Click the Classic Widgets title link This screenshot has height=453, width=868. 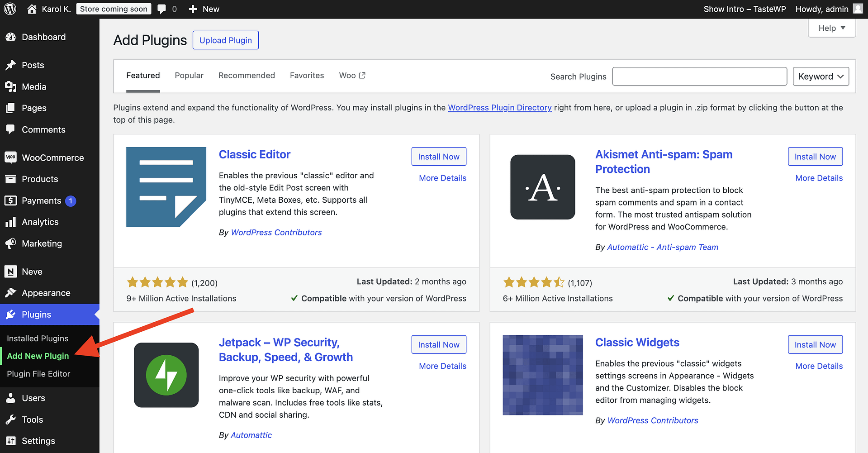tap(637, 343)
